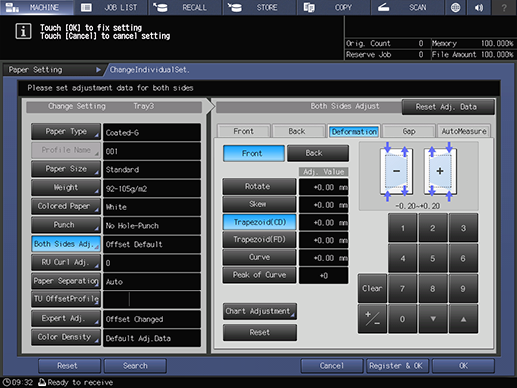
Task: Tap the speaker sound icon
Action: (x=479, y=7)
